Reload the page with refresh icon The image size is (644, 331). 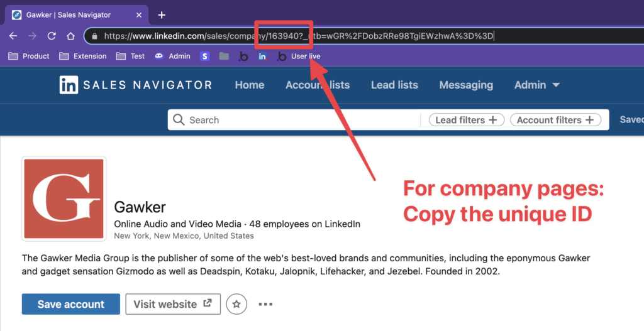pyautogui.click(x=52, y=36)
